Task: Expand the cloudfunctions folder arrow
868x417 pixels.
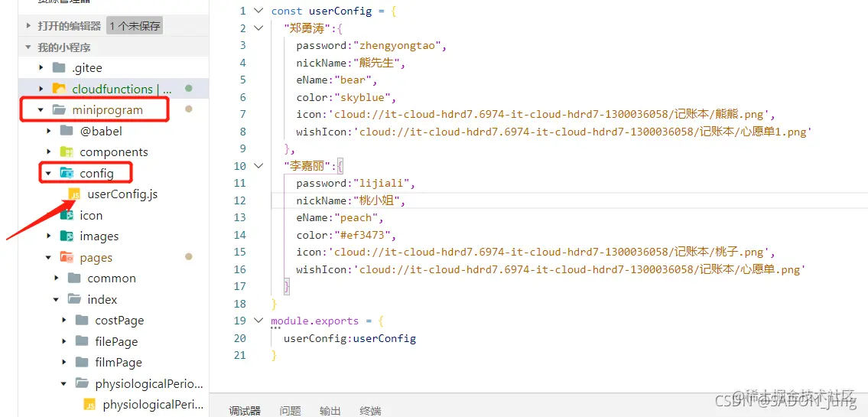Action: 41,89
